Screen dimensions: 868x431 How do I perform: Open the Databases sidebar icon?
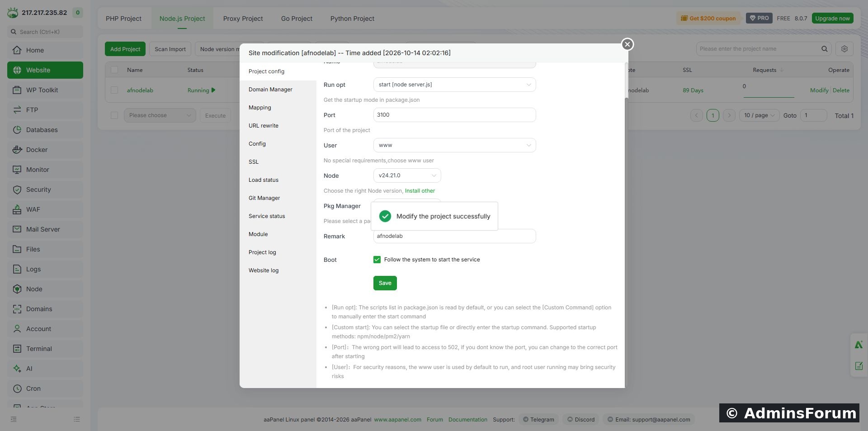point(17,130)
